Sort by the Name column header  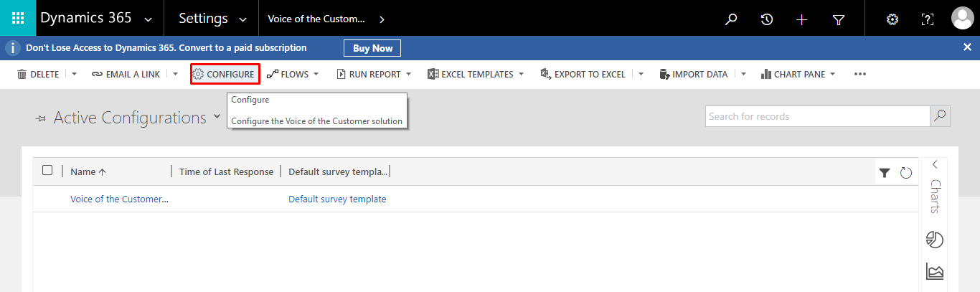[88, 171]
